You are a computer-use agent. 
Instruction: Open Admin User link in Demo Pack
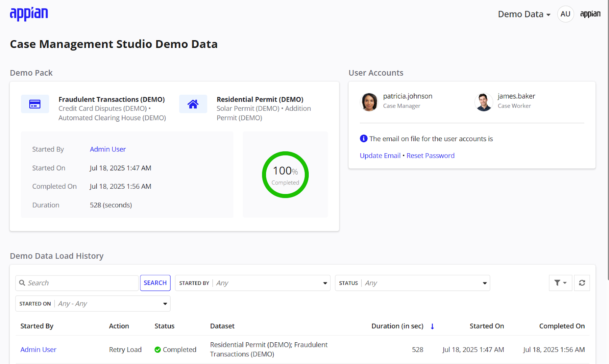pyautogui.click(x=108, y=149)
